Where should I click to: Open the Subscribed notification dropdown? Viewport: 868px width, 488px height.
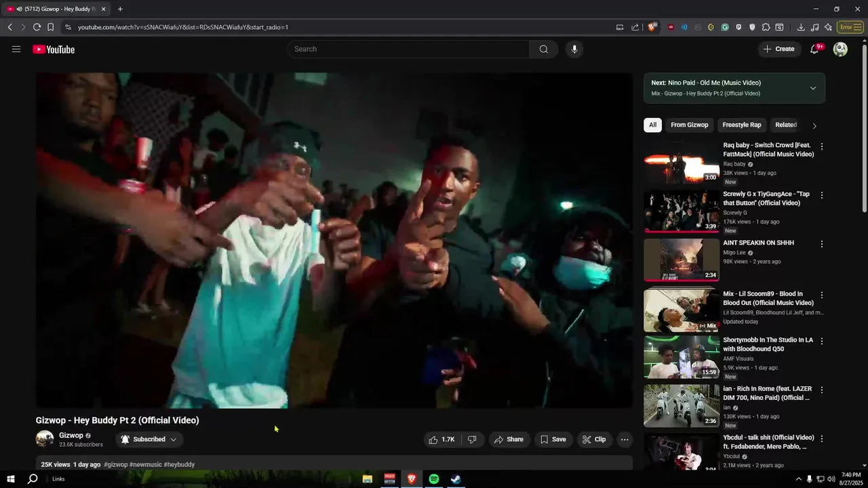(149, 439)
